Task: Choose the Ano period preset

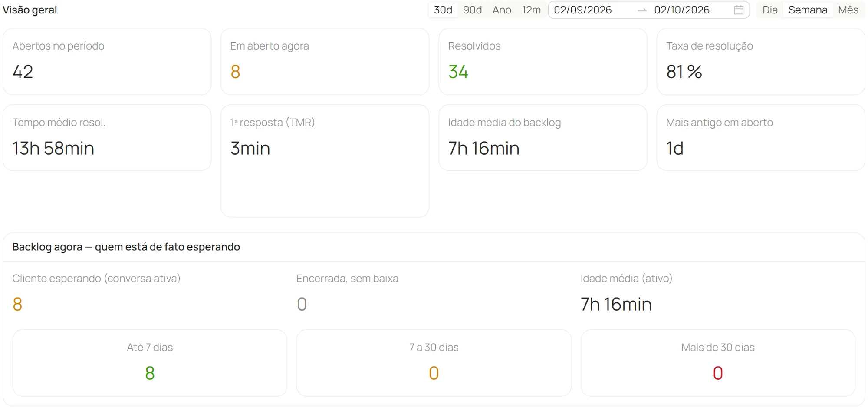Action: point(502,10)
